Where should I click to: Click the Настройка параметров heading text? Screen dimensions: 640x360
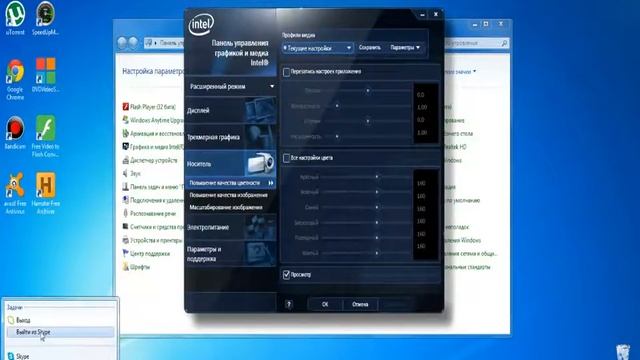[153, 71]
